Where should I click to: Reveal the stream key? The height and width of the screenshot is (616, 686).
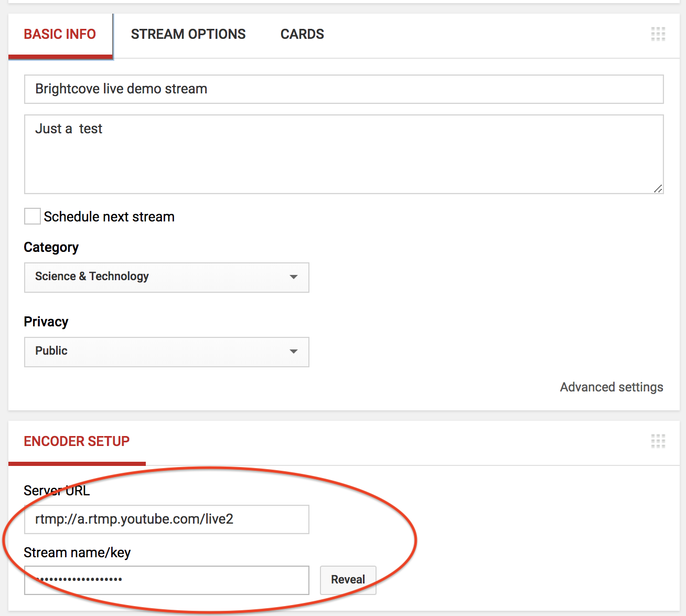(348, 580)
